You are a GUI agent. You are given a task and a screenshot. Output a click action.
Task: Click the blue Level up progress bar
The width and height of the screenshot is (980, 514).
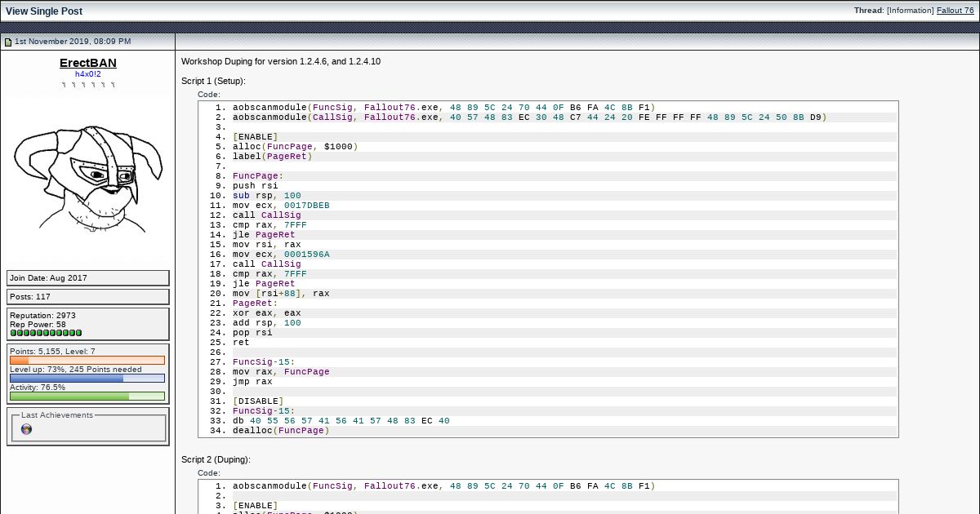[87, 378]
